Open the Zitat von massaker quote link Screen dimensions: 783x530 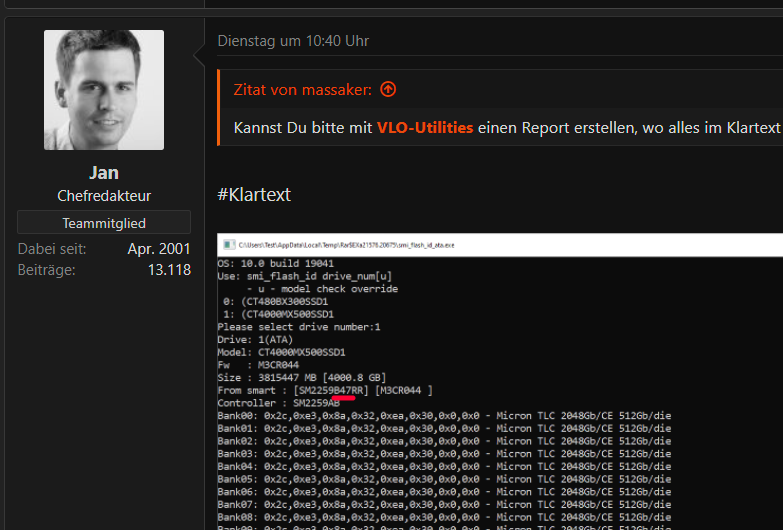303,90
